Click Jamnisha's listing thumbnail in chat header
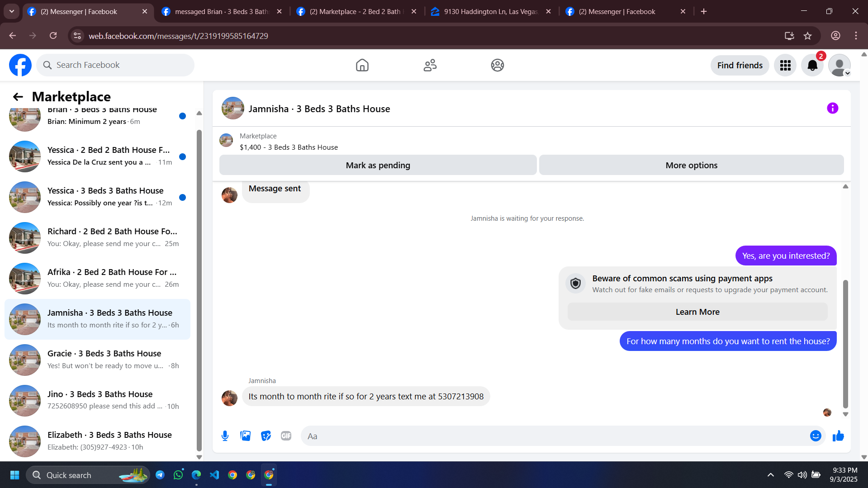The image size is (868, 488). click(x=233, y=109)
